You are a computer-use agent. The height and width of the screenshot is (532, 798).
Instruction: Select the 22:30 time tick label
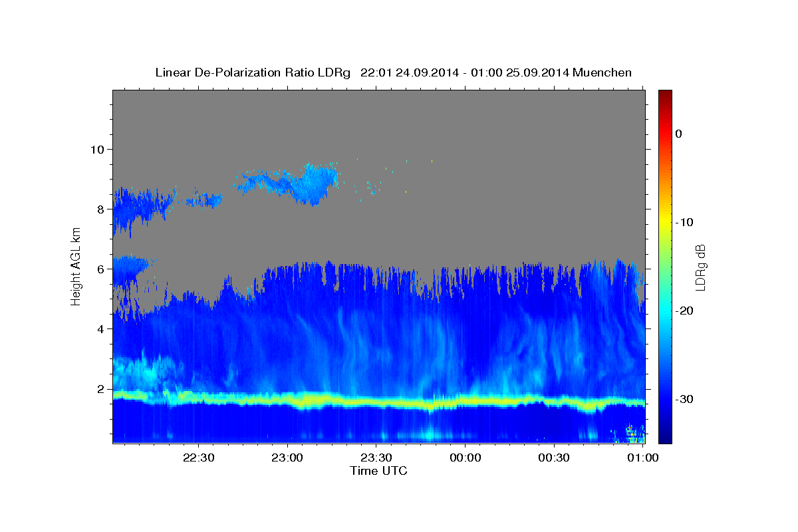point(198,458)
